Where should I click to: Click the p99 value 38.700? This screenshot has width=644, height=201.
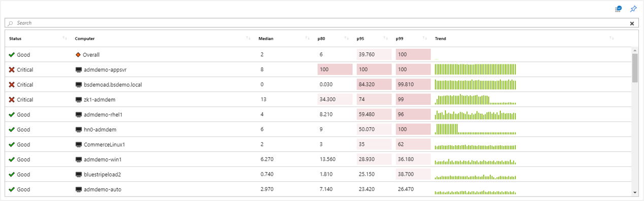406,175
